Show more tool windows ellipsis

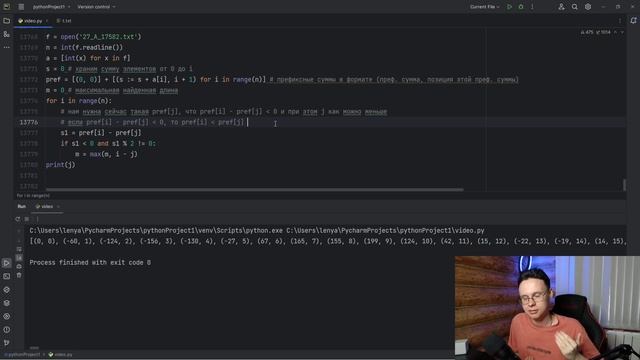pyautogui.click(x=7, y=47)
